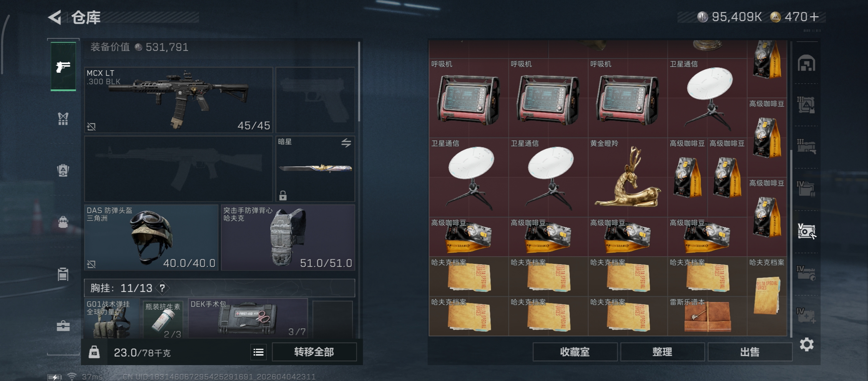868x381 pixels.
Task: Go back using the arrow beside 仓库
Action: tap(55, 17)
